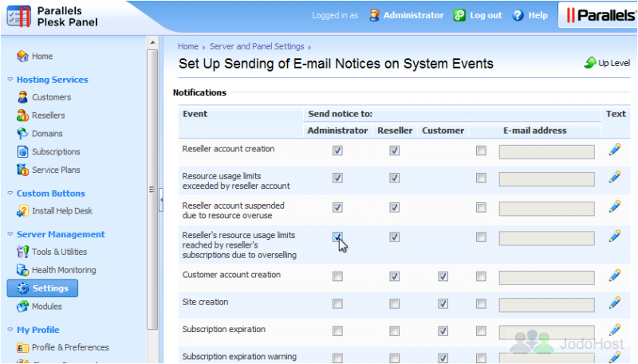Viewport: 638px width, 364px height.
Task: Click the Profile & Preferences icon
Action: 22,348
